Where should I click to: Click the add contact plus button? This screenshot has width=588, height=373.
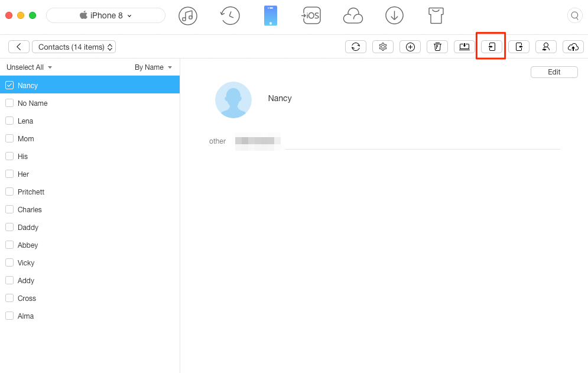tap(410, 47)
